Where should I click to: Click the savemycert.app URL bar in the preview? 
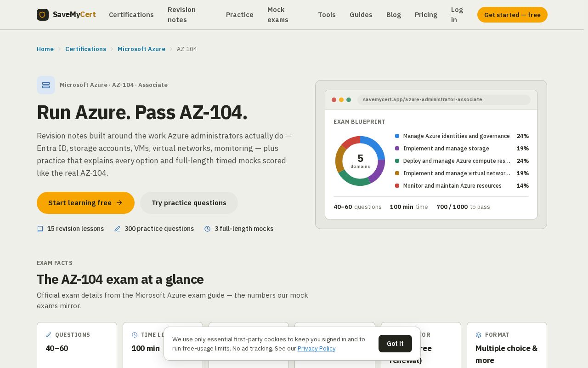click(444, 100)
